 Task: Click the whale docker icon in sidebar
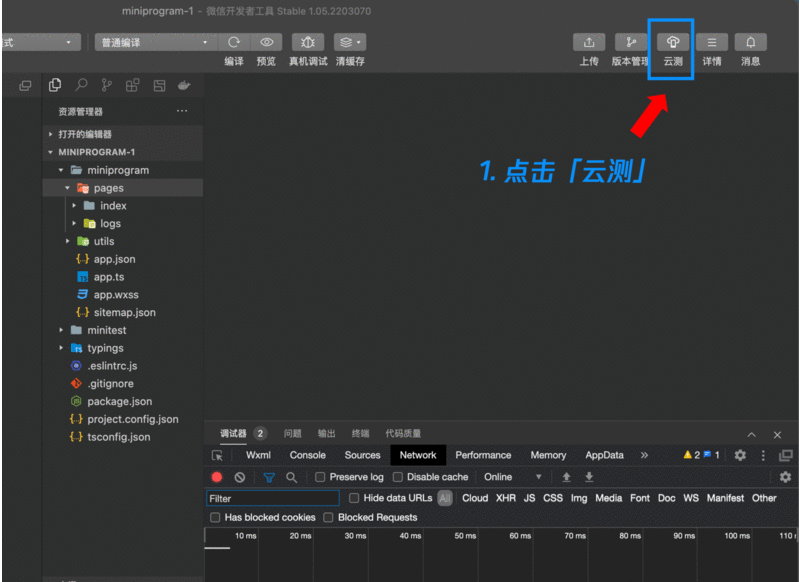184,85
